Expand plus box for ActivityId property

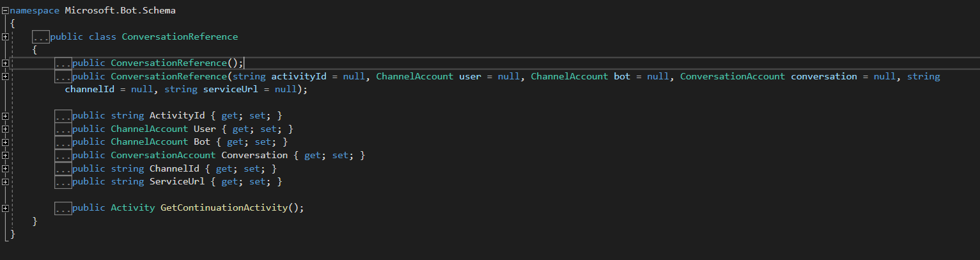(5, 116)
